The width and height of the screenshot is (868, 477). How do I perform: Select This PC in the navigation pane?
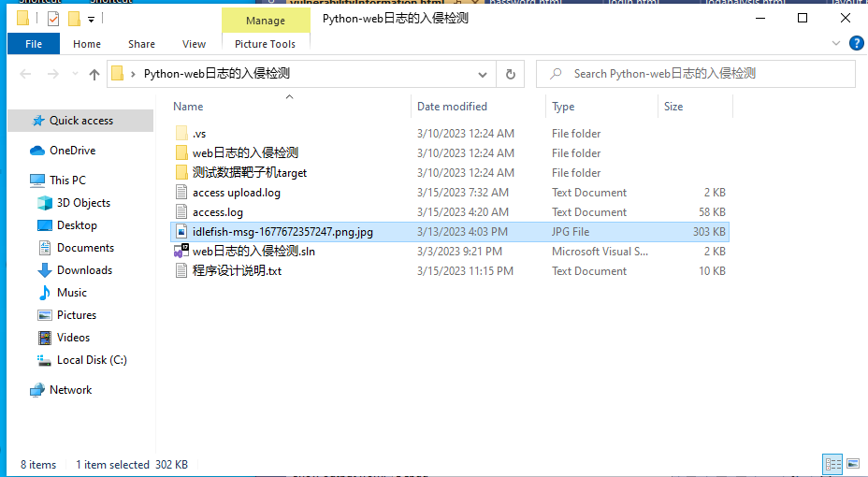pos(67,181)
